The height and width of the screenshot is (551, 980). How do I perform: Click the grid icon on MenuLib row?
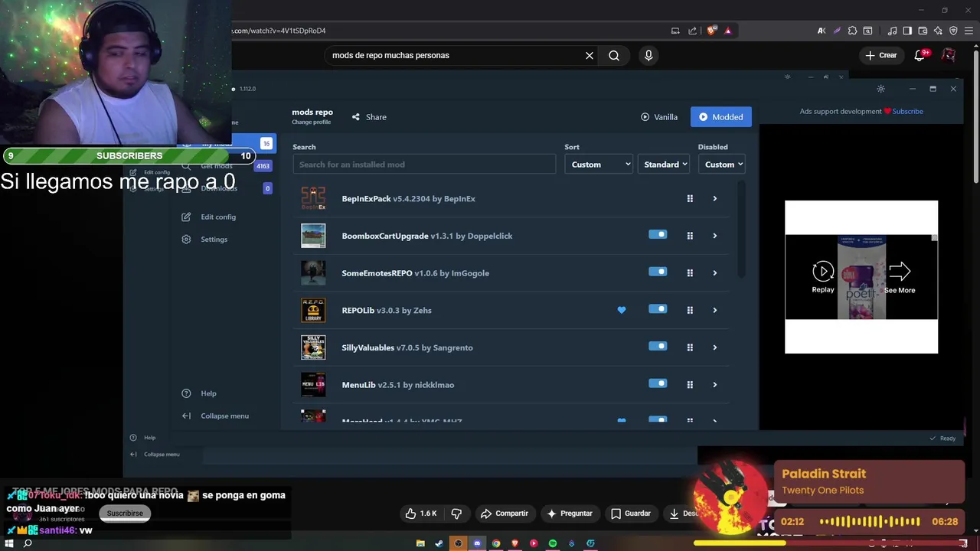tap(690, 385)
